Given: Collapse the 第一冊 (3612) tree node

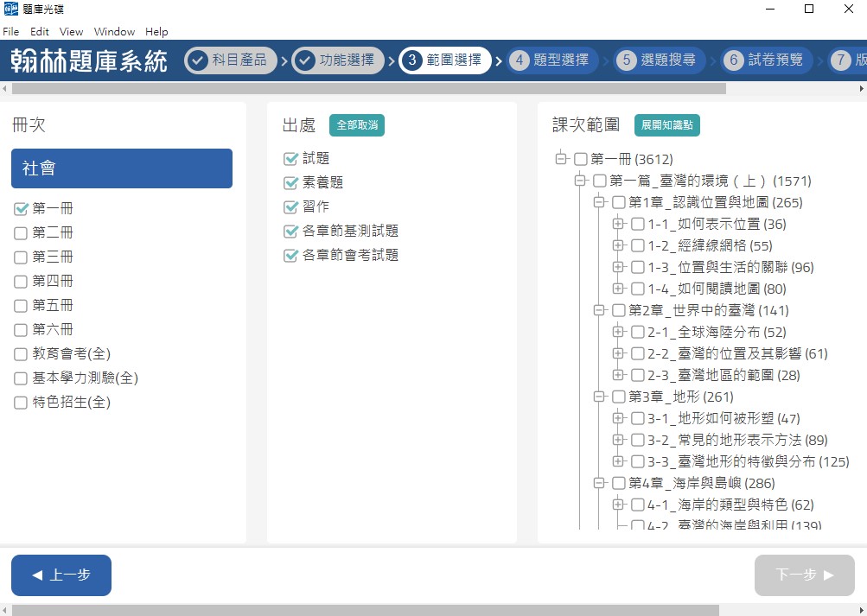Looking at the screenshot, I should point(561,159).
